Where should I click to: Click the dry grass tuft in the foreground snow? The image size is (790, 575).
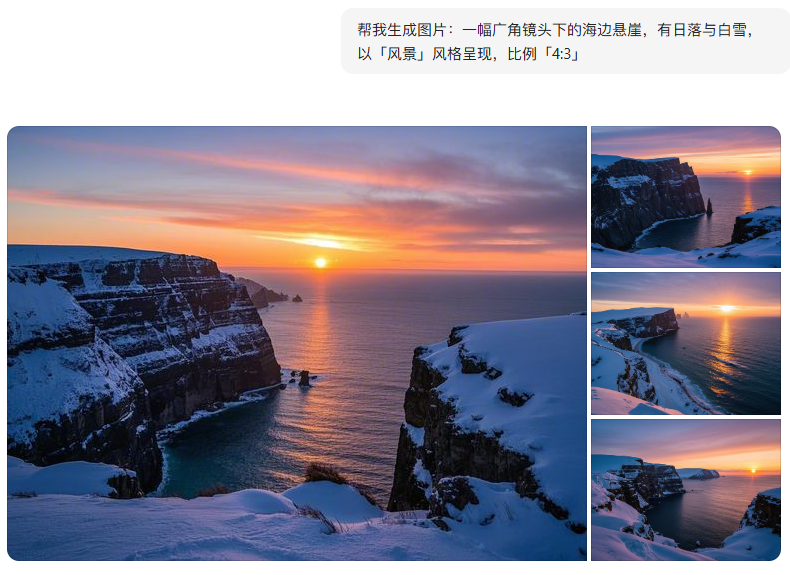pos(325,474)
